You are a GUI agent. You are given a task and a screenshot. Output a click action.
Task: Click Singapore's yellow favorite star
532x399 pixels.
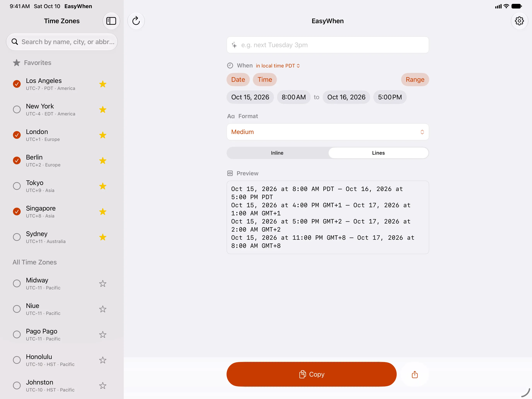click(103, 211)
